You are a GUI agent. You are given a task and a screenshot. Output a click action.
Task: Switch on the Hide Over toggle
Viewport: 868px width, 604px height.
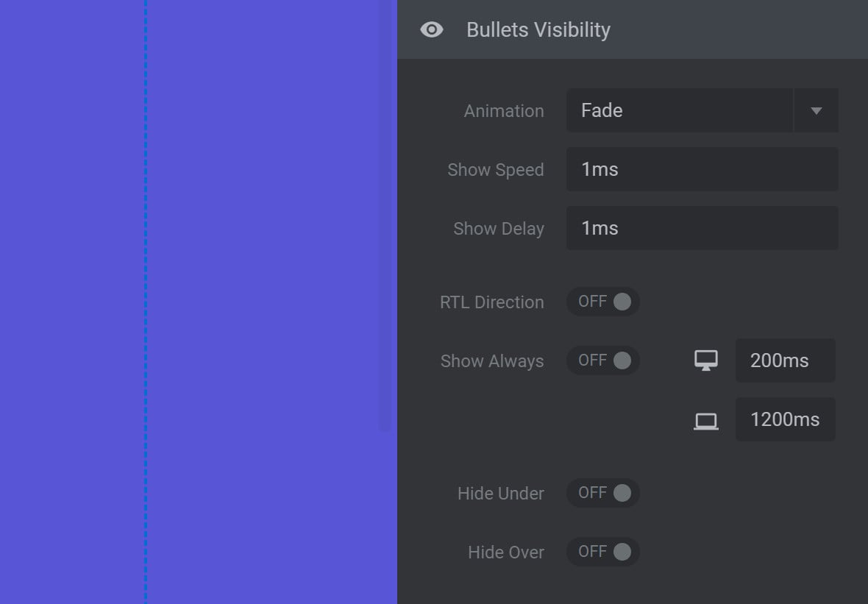coord(603,552)
